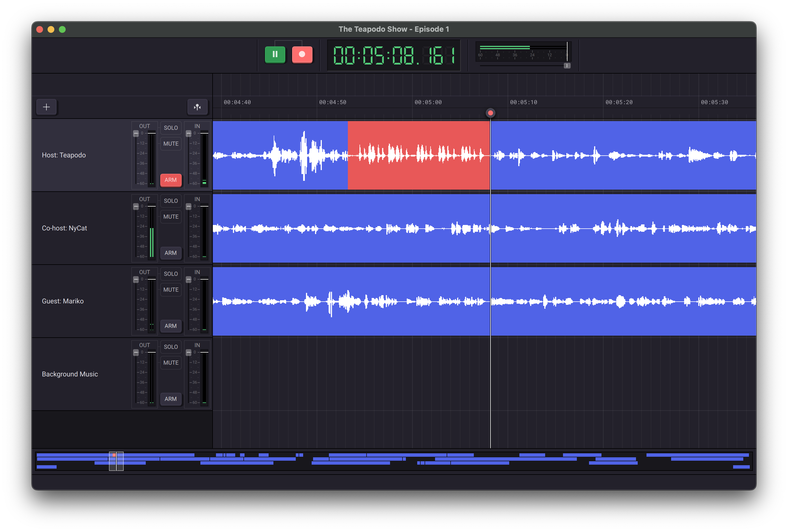
Task: Click the split-at-playhead tool icon
Action: point(197,107)
